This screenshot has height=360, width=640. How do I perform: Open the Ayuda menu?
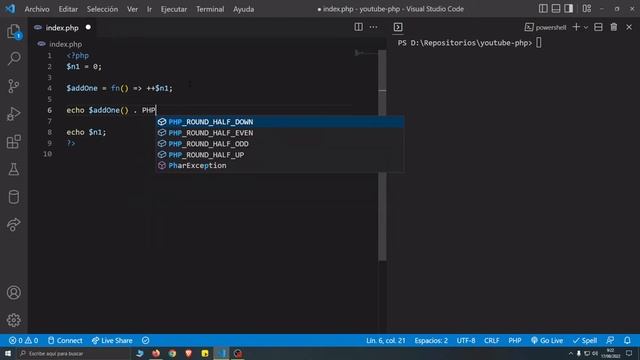click(243, 9)
